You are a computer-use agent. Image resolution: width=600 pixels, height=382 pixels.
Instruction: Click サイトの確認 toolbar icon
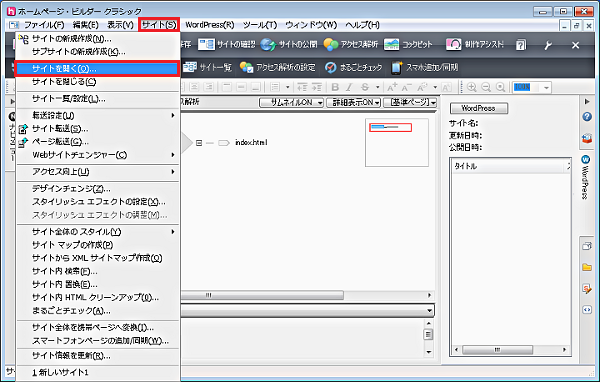226,45
